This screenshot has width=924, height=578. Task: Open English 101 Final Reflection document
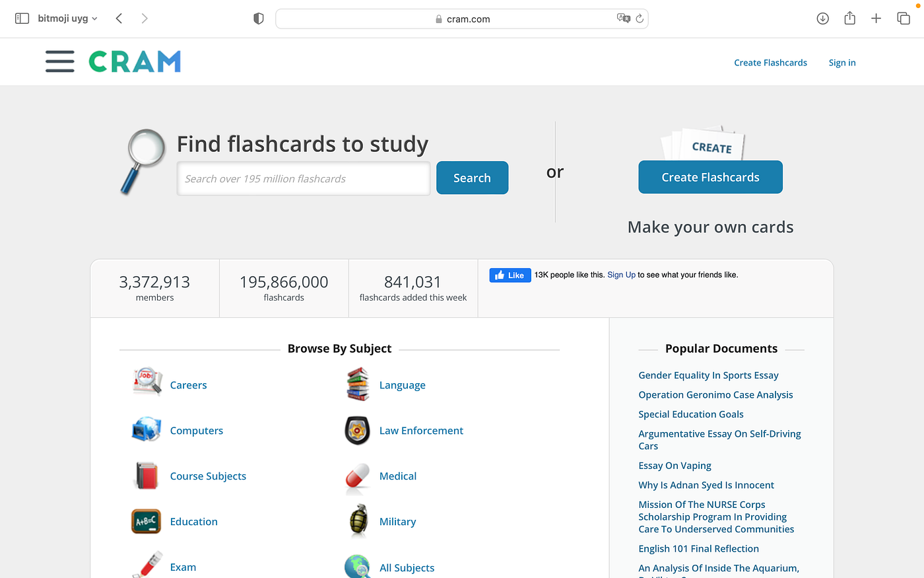pos(698,549)
